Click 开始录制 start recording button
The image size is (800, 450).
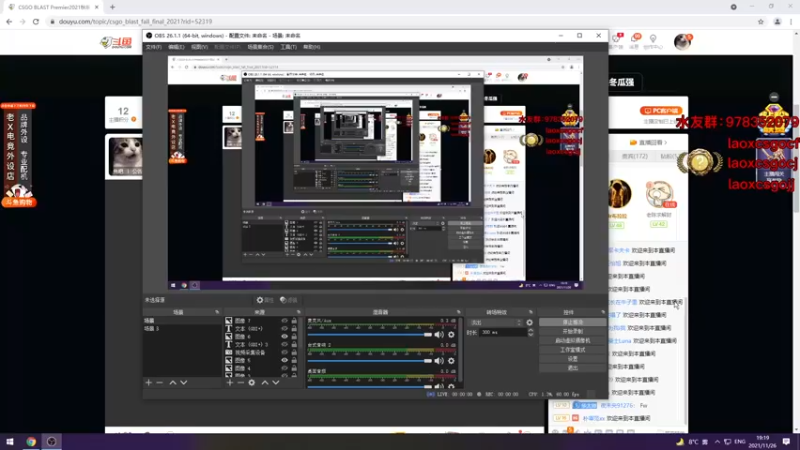pyautogui.click(x=572, y=332)
